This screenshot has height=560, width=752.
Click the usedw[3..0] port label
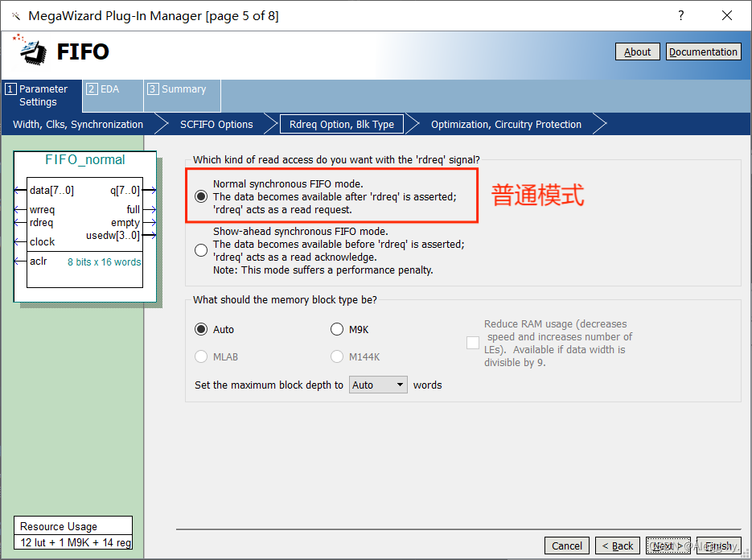pyautogui.click(x=113, y=236)
